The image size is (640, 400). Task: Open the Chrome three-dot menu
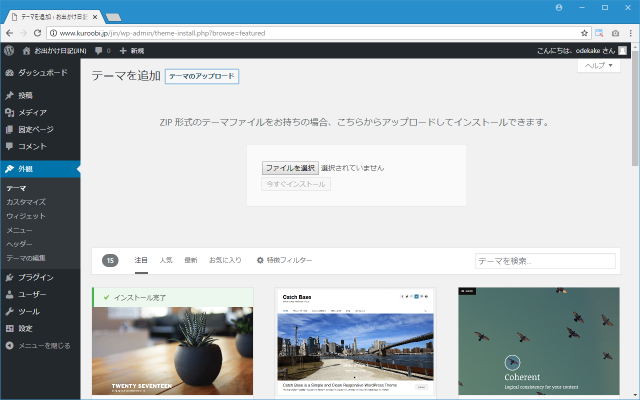[x=631, y=33]
